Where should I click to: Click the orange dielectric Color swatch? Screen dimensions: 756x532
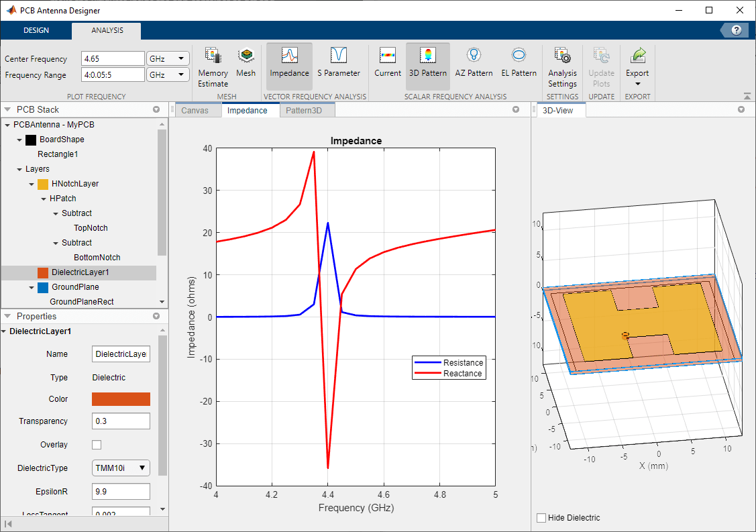(121, 399)
